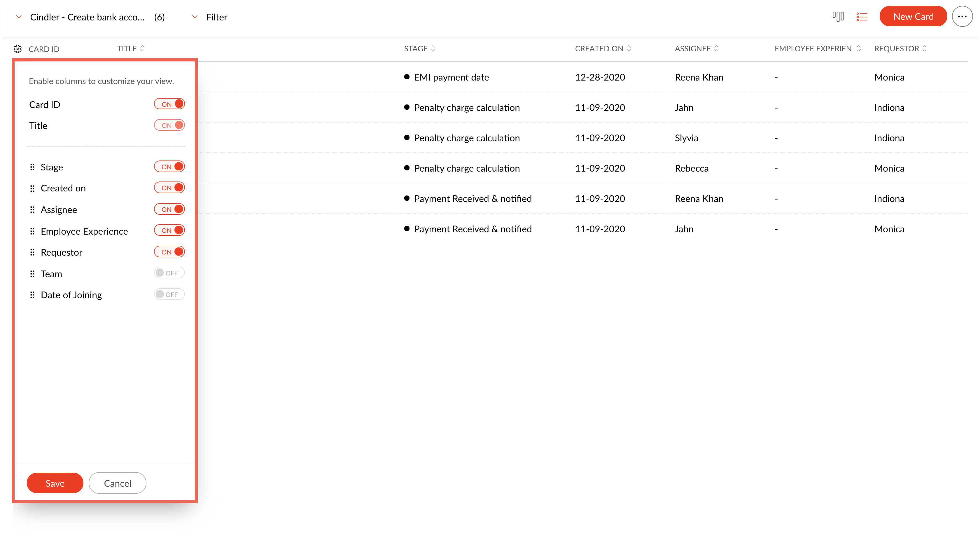980x555 pixels.
Task: Enable the Team column toggle
Action: [169, 273]
